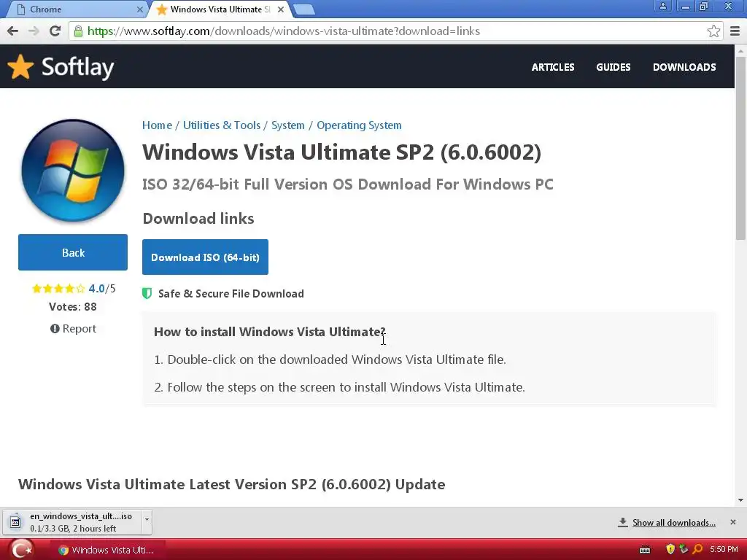Open Chrome hamburger menu

coord(735,31)
